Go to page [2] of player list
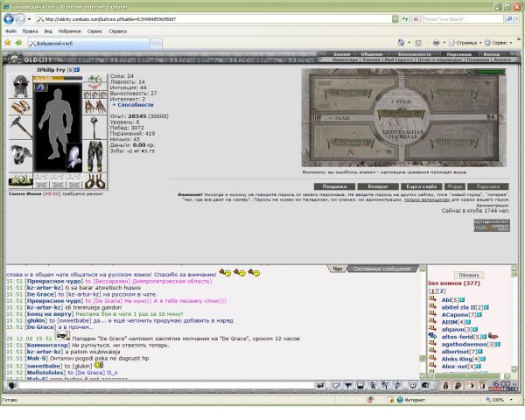This screenshot has height=420, width=525. click(x=442, y=291)
